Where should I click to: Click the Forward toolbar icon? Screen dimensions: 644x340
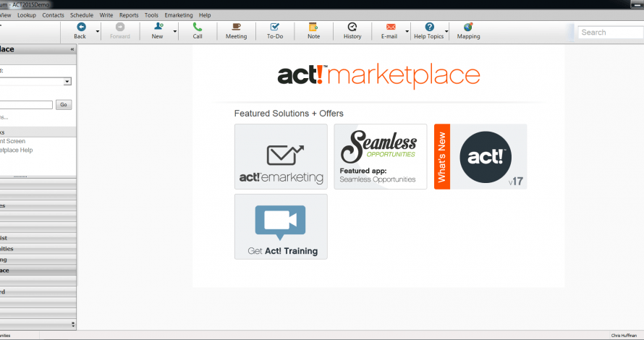tap(120, 27)
